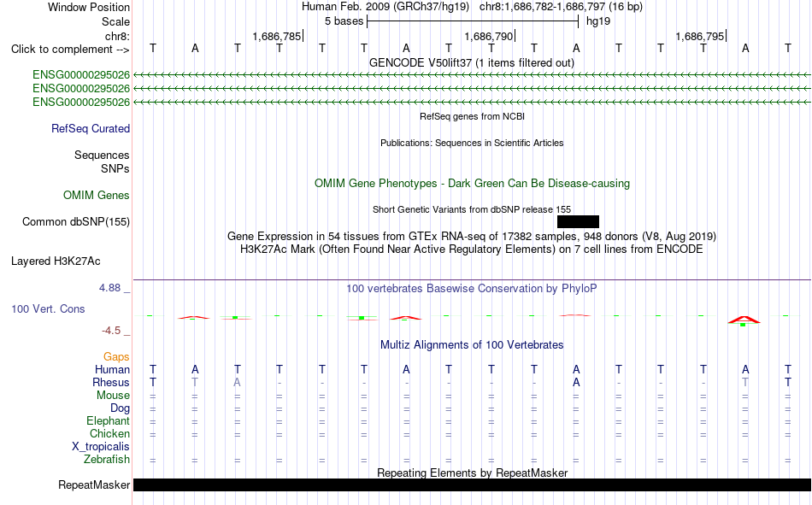
Task: Click the "X_tropicalis" alignment row label
Action: [101, 447]
